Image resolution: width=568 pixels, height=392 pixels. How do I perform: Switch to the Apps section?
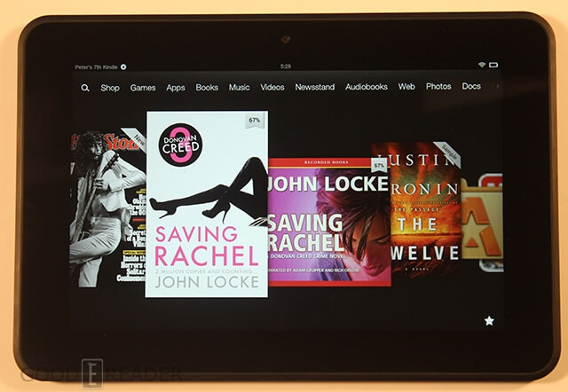tap(176, 88)
